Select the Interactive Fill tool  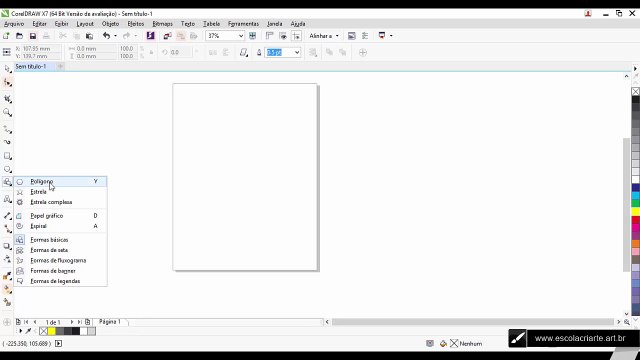(7, 289)
